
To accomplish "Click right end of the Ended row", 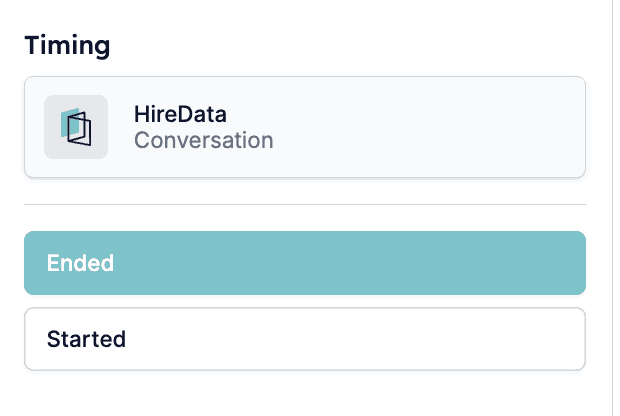I will (554, 263).
